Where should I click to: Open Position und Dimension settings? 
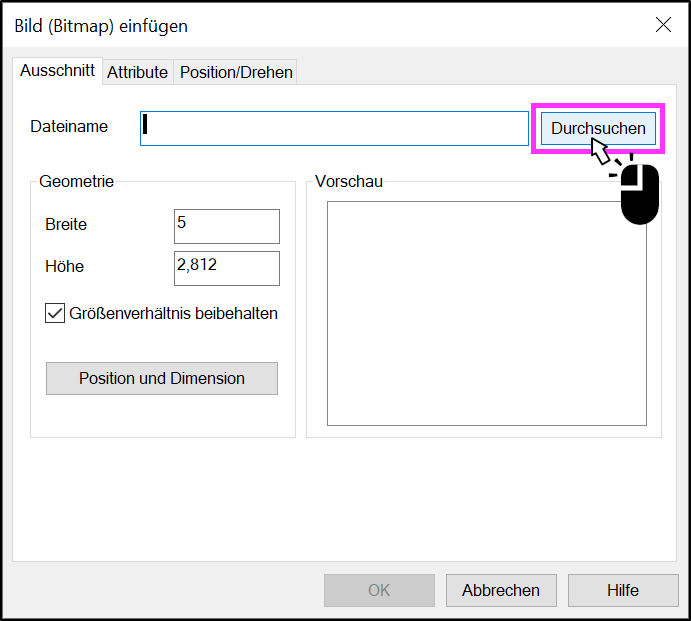tap(162, 379)
